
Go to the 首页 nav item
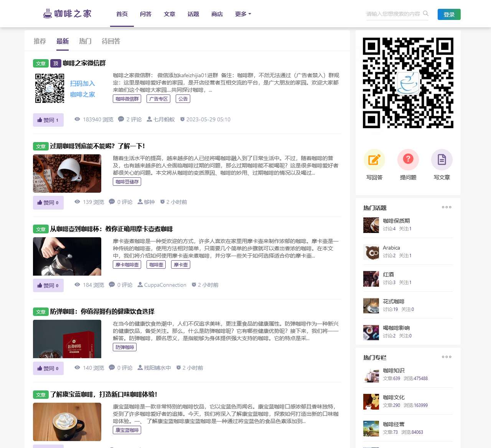coord(122,14)
